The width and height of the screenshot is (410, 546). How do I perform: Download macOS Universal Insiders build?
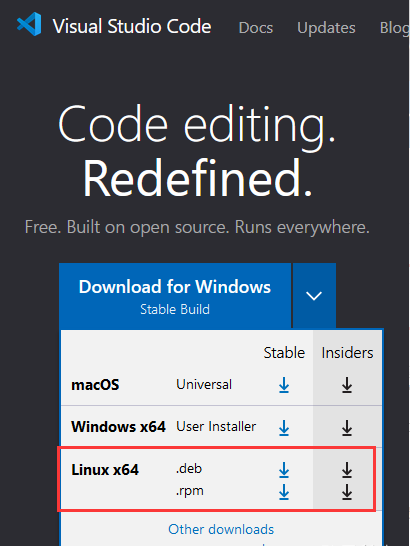pos(347,385)
